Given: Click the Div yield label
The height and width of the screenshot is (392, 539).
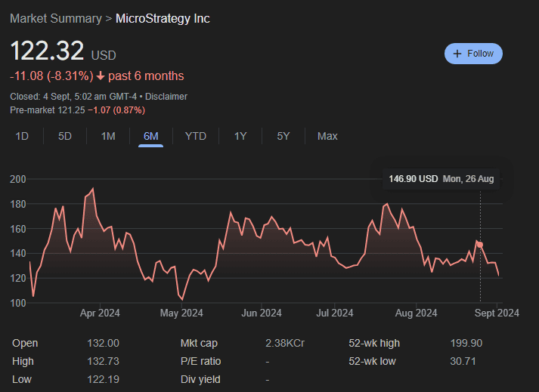Looking at the screenshot, I should [x=200, y=379].
